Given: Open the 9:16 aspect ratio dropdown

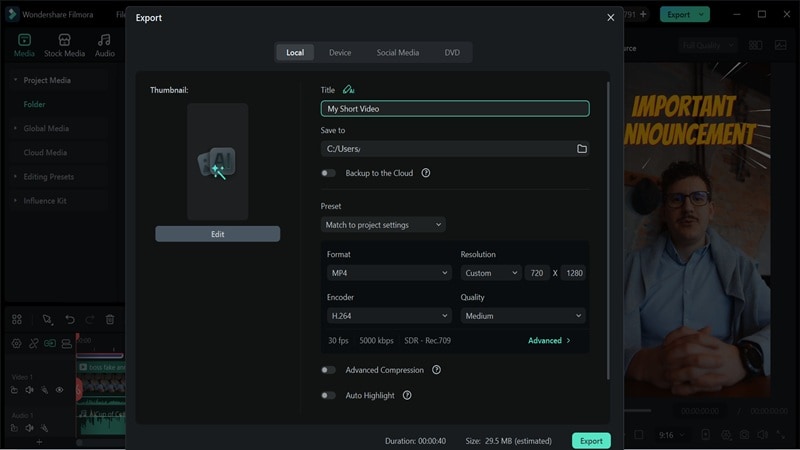Looking at the screenshot, I should coord(671,435).
